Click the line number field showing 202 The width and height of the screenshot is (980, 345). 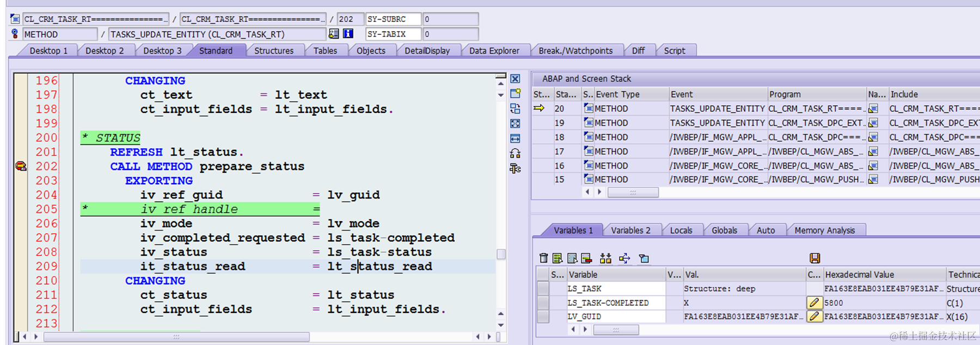coord(351,19)
